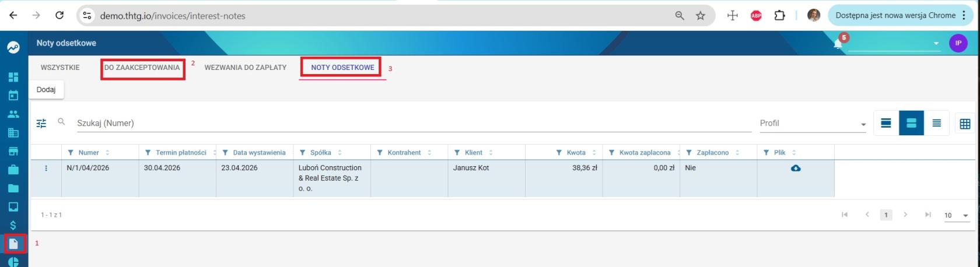Open the filter settings sliders icon
The image size is (980, 267).
click(x=41, y=123)
